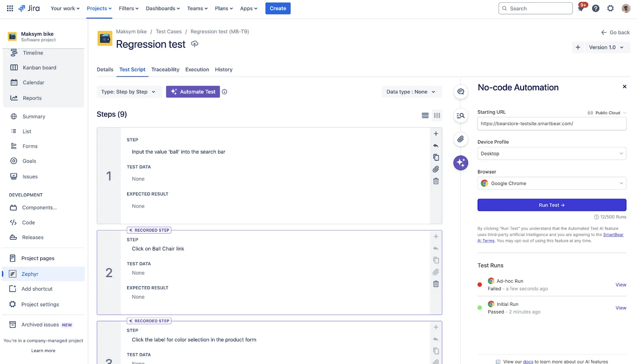Open the Data type: None dropdown
The height and width of the screenshot is (364, 638).
coord(412,92)
